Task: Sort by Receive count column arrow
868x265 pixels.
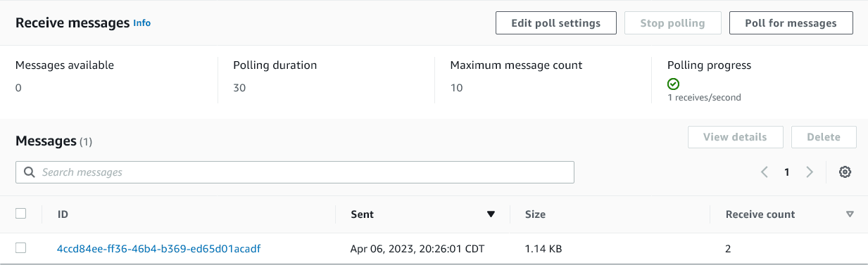Action: [x=850, y=214]
